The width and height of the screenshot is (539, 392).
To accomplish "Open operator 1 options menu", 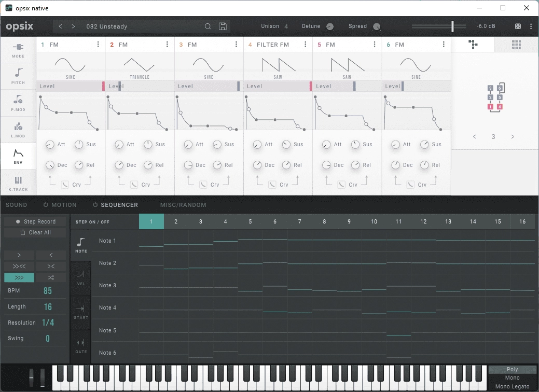I will [x=98, y=44].
